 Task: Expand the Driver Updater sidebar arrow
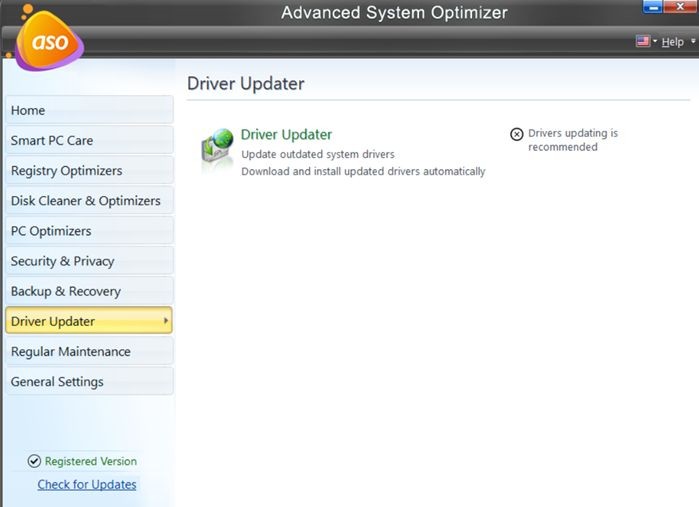[x=165, y=321]
